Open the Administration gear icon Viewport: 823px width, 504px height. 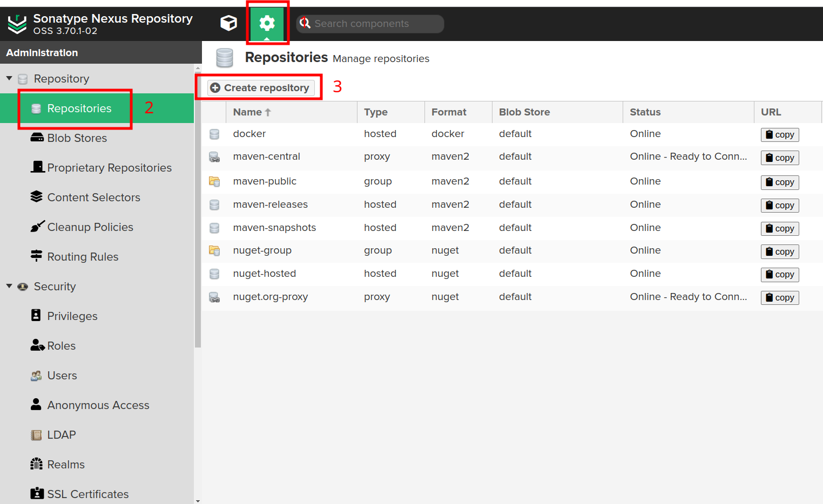click(x=267, y=23)
